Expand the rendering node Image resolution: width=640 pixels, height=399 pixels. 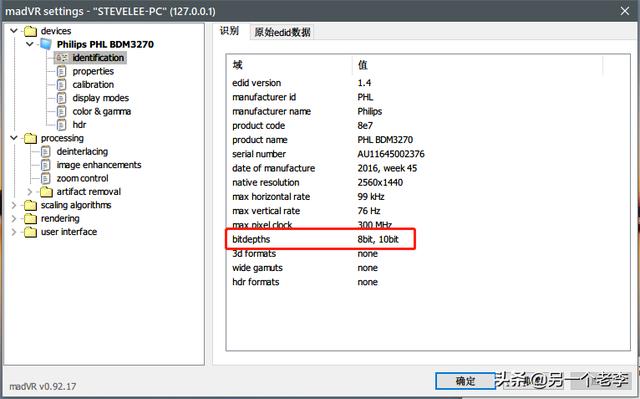[14, 218]
